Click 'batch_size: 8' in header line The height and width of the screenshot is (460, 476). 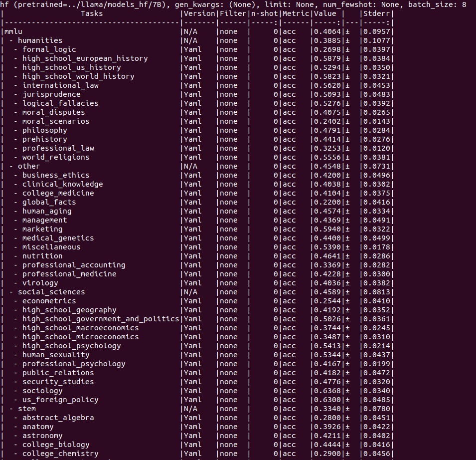(437, 4)
